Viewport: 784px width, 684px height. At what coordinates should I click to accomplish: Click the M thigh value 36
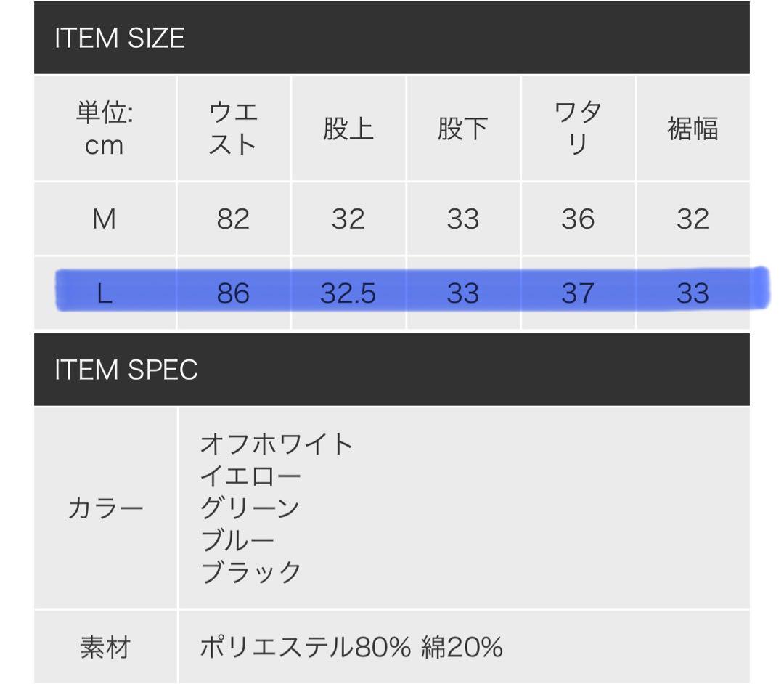click(x=578, y=219)
